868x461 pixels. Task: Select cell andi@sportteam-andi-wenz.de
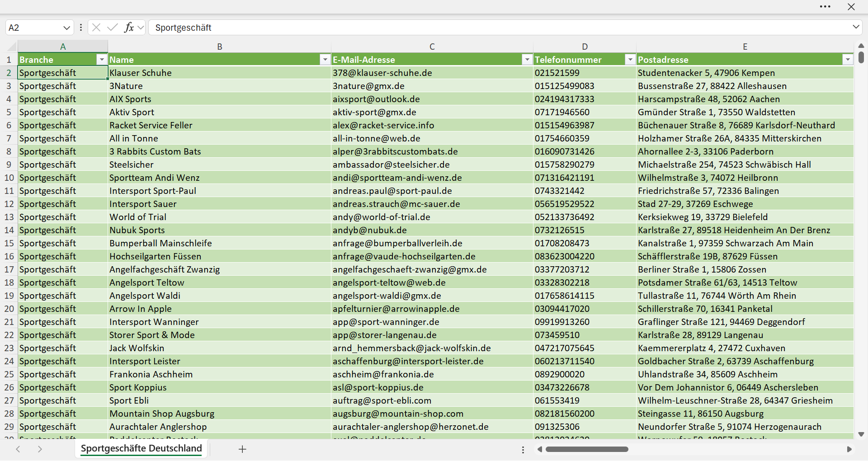click(432, 178)
